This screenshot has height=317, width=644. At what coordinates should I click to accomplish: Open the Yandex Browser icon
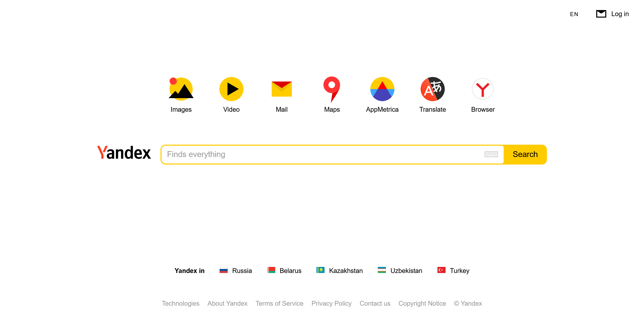pyautogui.click(x=483, y=89)
